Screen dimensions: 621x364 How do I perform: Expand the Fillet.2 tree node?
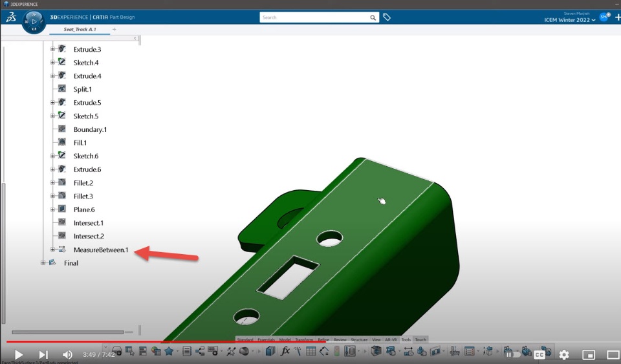52,182
